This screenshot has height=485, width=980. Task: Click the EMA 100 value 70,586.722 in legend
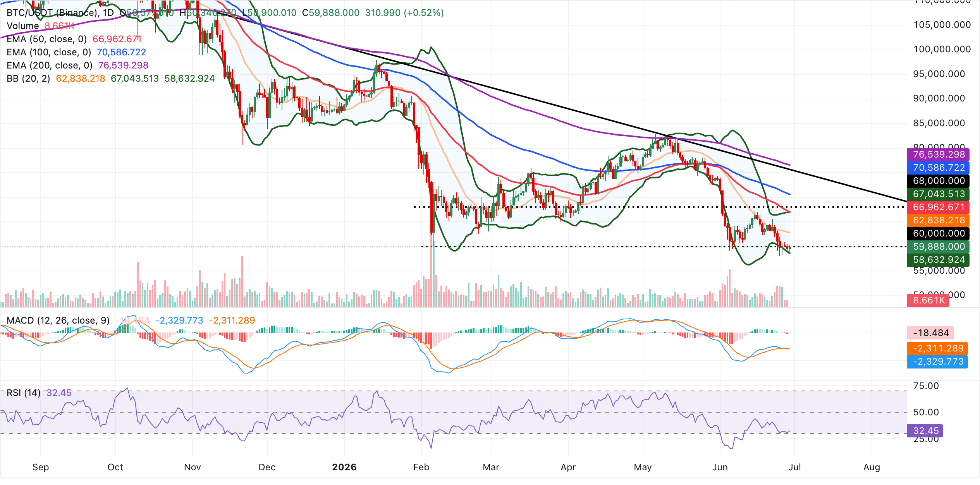click(x=121, y=52)
